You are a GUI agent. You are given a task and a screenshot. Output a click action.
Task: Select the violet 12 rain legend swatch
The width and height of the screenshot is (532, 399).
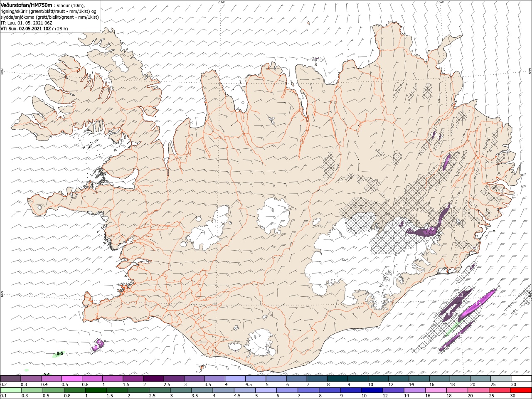pos(393,390)
